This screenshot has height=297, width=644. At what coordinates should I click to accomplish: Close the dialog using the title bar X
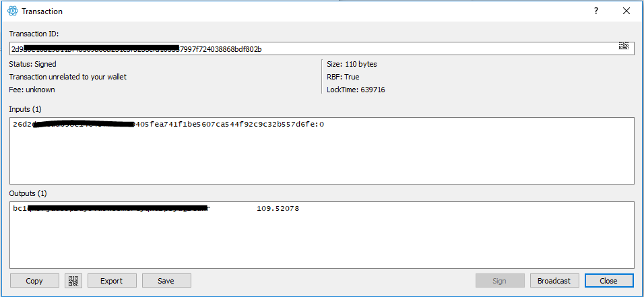click(x=626, y=11)
